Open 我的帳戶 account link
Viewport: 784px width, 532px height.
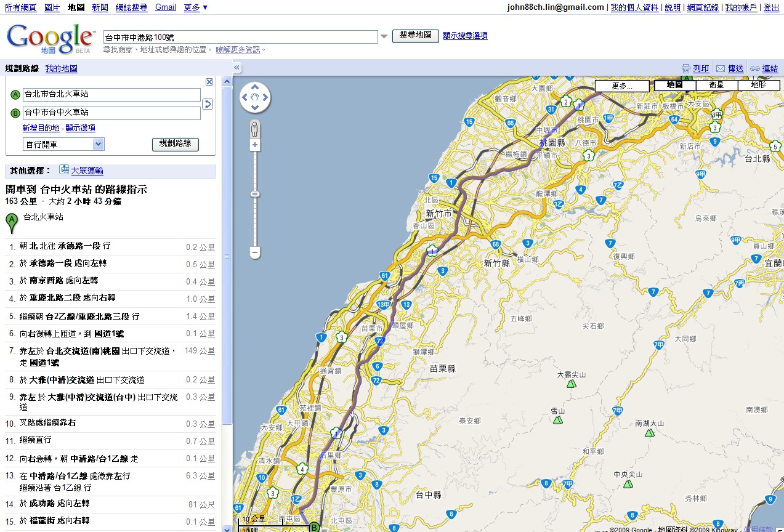741,7
